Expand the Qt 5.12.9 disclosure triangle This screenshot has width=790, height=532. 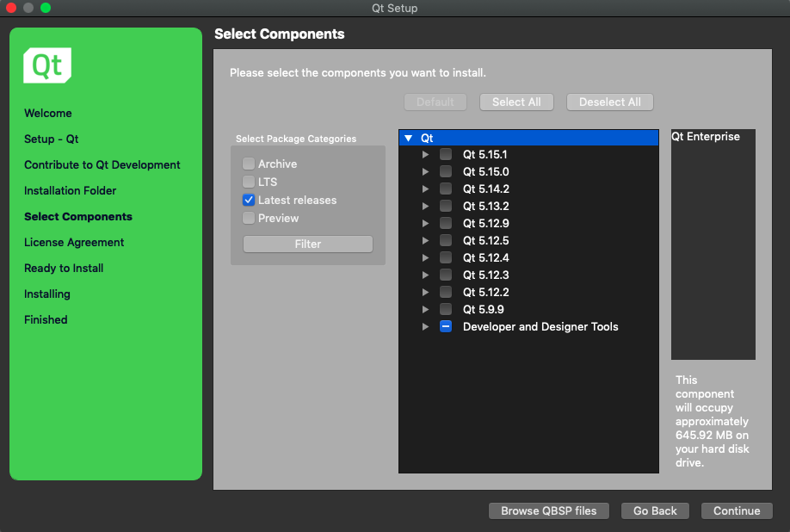pyautogui.click(x=425, y=224)
